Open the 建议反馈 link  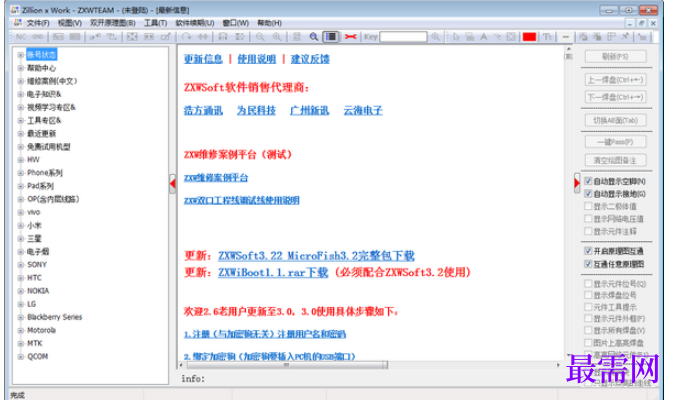(x=310, y=59)
